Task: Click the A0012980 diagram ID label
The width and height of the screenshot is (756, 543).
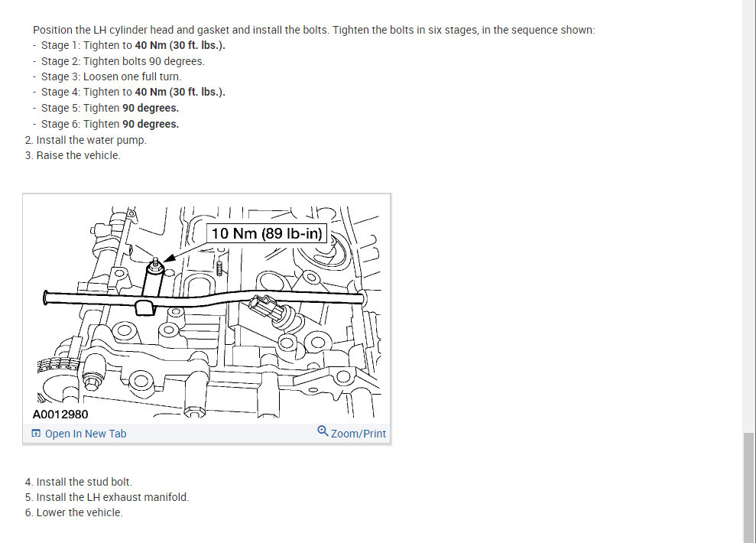Action: coord(60,415)
